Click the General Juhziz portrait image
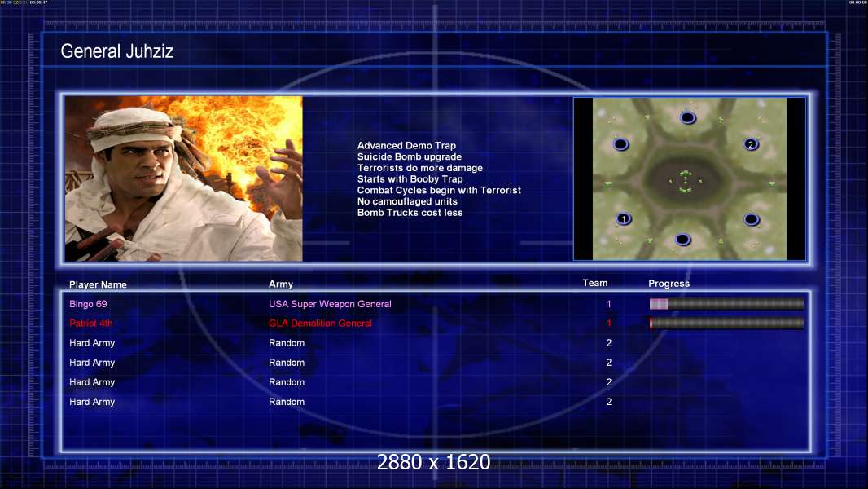 (x=184, y=178)
